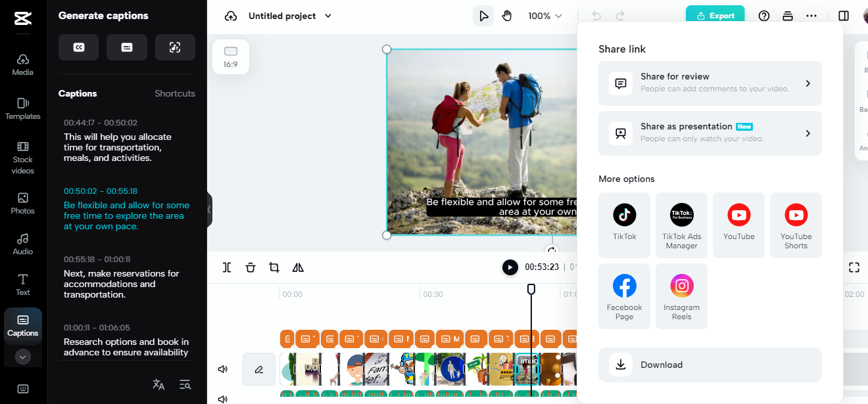
Task: Collapse the left panel with the side handle
Action: point(209,210)
